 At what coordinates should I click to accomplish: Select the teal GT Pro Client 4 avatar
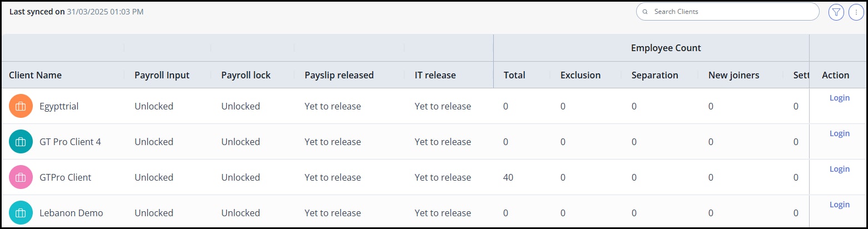[21, 142]
